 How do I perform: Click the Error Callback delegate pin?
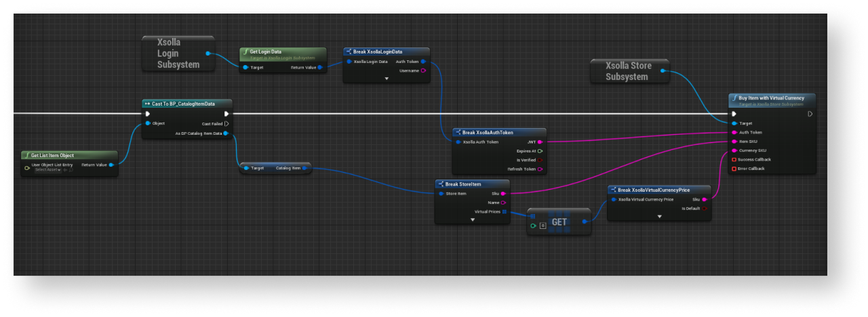[x=734, y=168]
